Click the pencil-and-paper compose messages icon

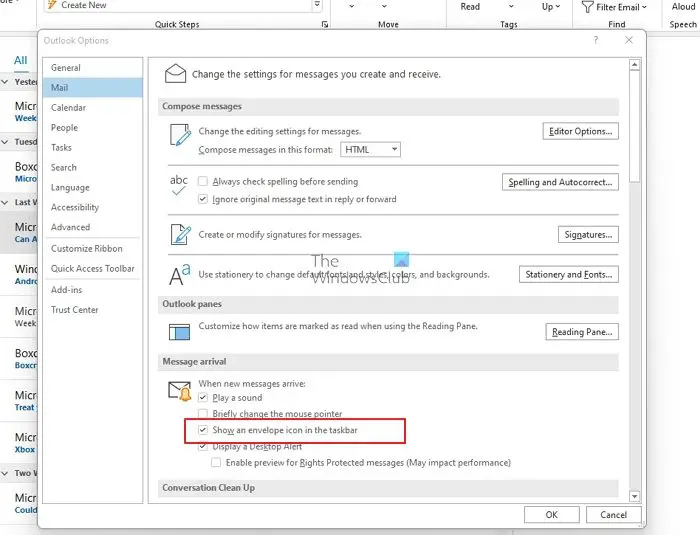point(180,135)
